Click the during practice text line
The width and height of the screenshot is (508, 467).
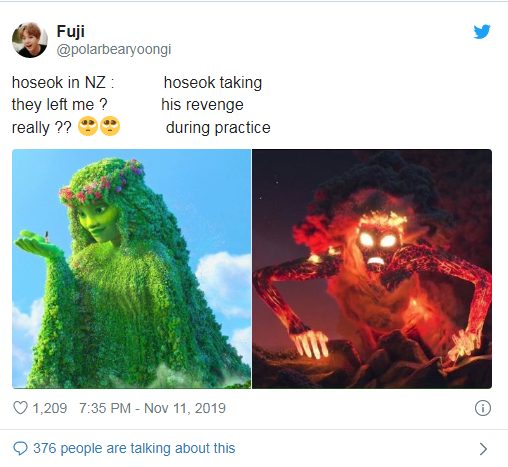[x=218, y=128]
